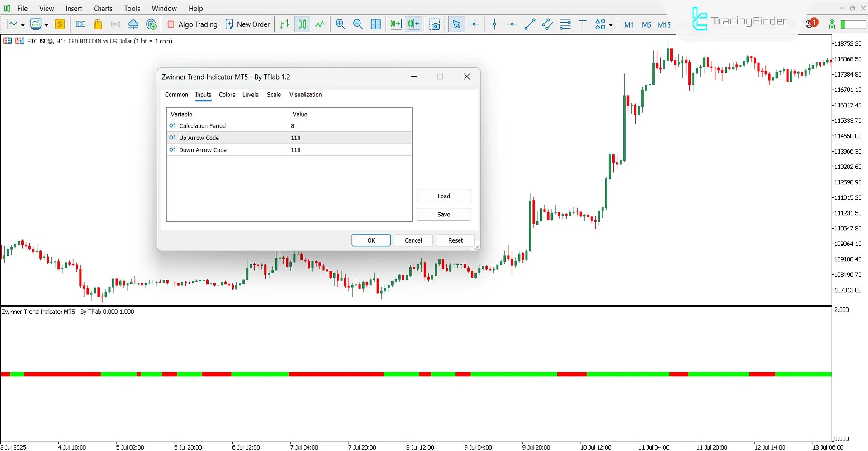Place a New Order
Screen dimensions: 868x451
pyautogui.click(x=247, y=24)
